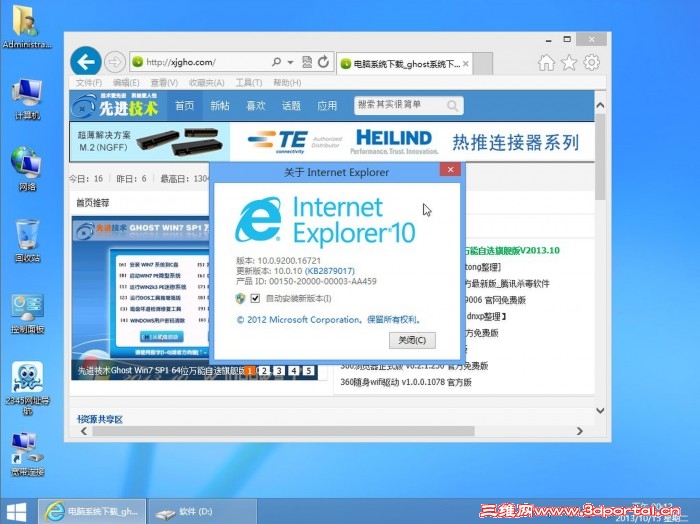
Task: Open the address bar dropdown arrow
Action: (x=290, y=62)
